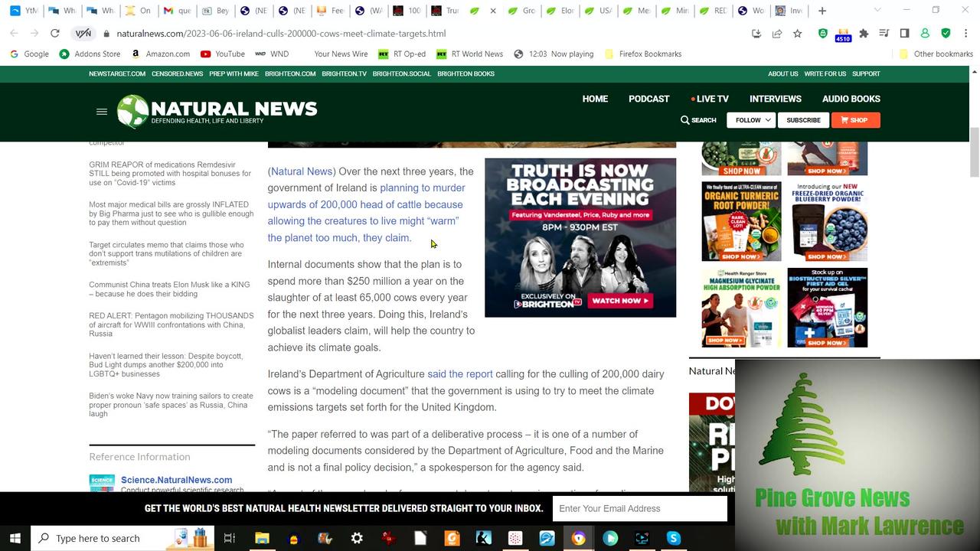Click the green checkmark shield icon
Viewport: 980px width, 551px height.
(x=946, y=34)
